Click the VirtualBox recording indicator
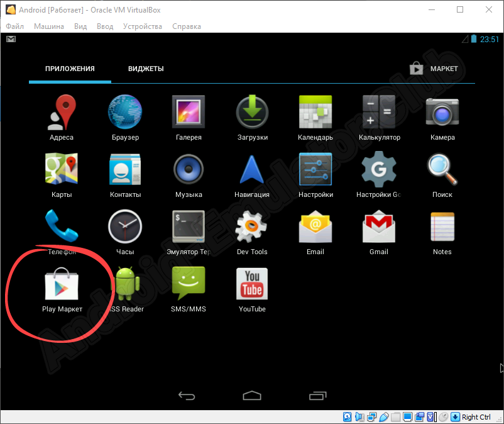The image size is (504, 424). [x=419, y=417]
